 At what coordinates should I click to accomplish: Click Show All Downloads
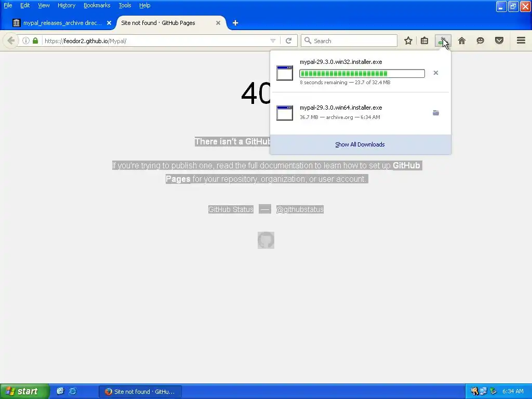tap(361, 144)
